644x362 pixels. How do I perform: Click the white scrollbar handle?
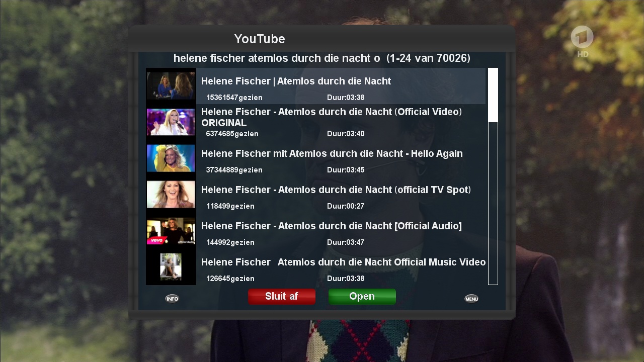(493, 95)
